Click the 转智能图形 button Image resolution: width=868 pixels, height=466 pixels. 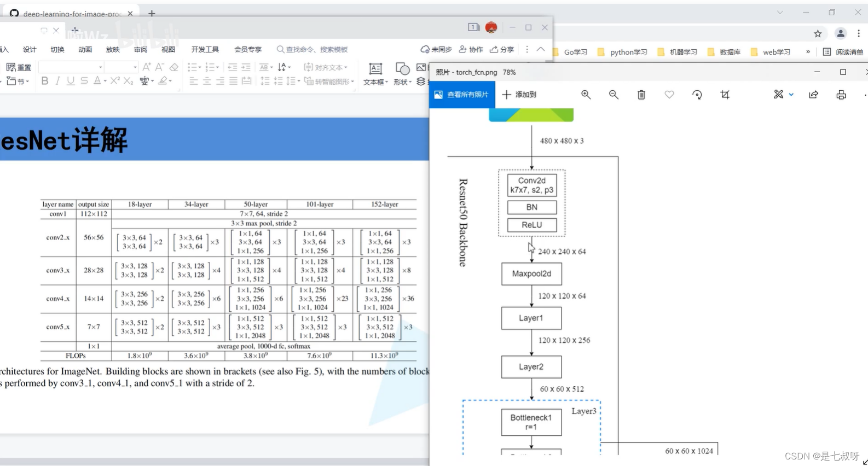[329, 81]
